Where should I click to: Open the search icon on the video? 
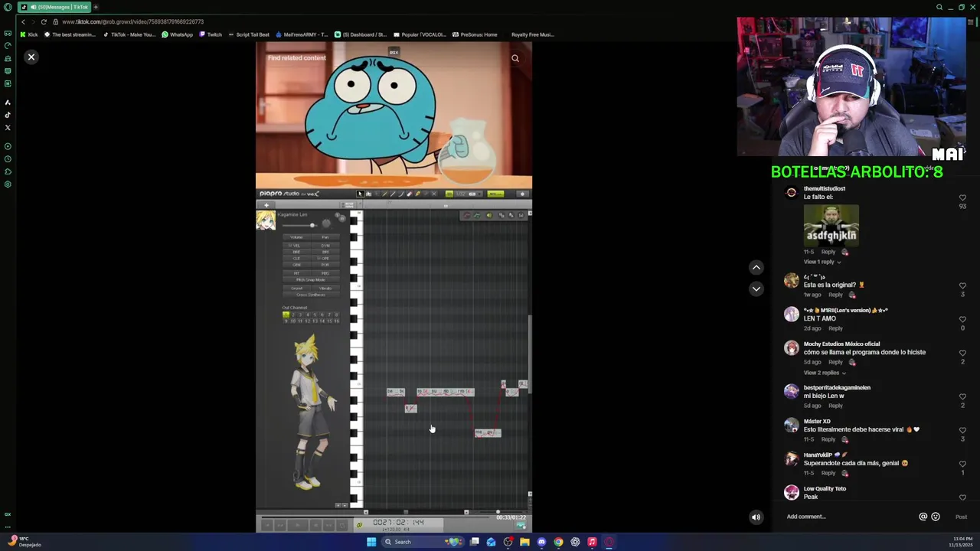tap(515, 58)
